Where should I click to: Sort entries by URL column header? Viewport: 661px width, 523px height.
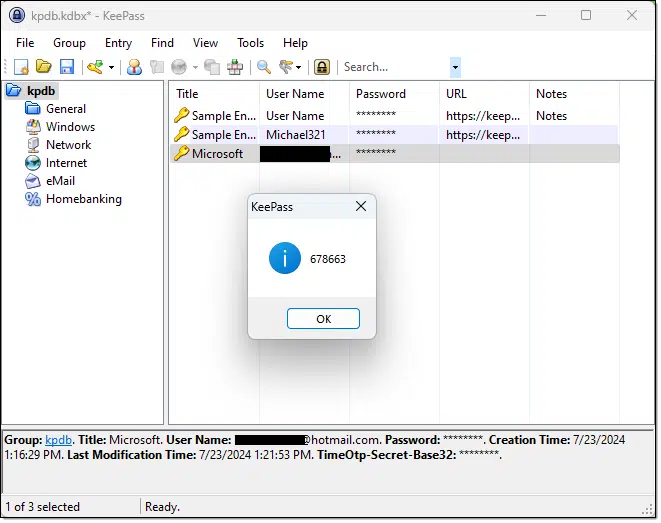pyautogui.click(x=484, y=94)
